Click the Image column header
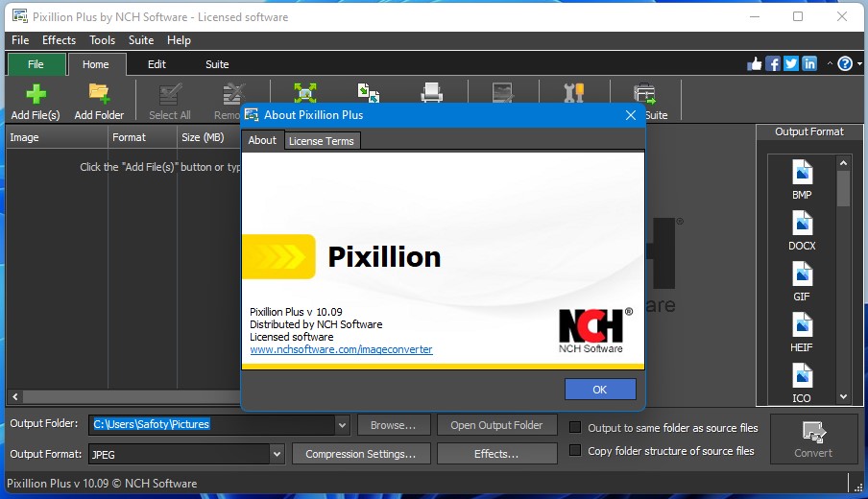Screen dimensions: 868x499 57,137
